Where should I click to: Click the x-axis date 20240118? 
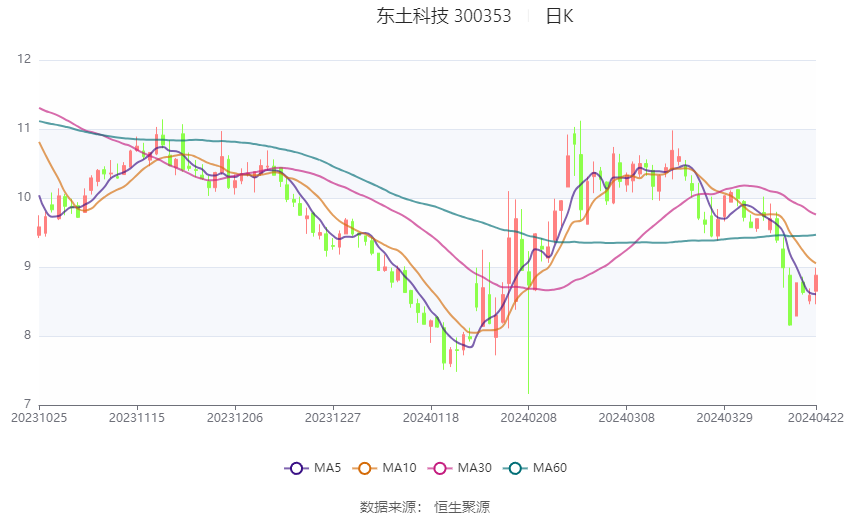(431, 418)
